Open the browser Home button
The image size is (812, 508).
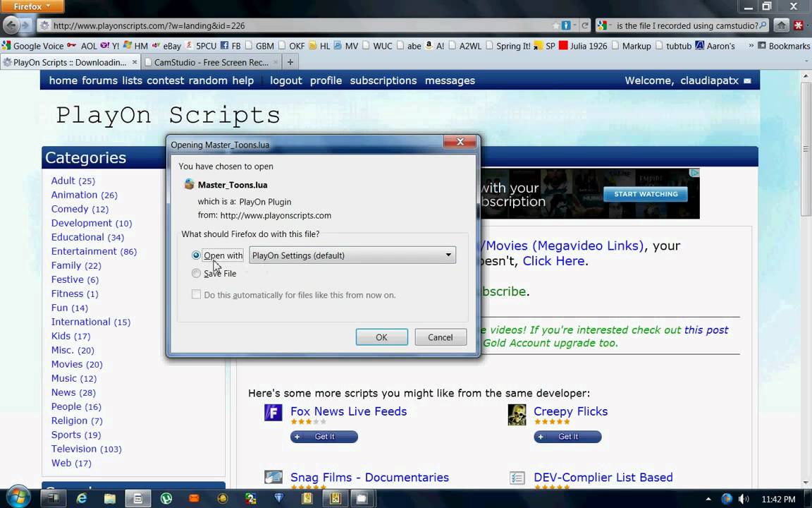781,25
